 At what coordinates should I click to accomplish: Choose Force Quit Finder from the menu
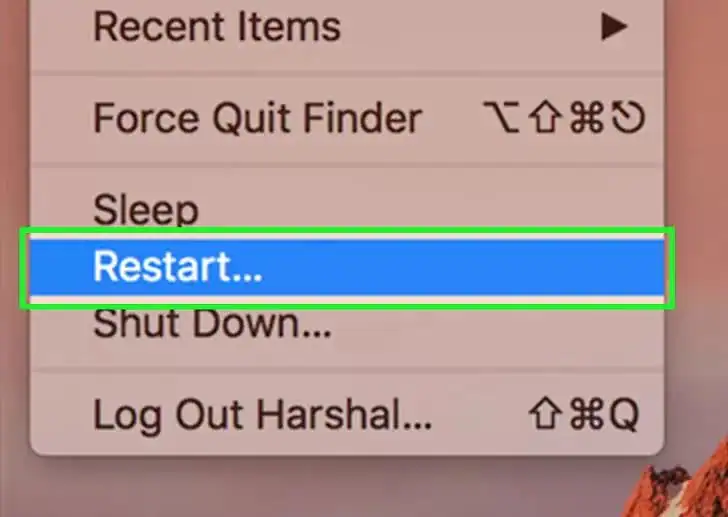tap(347, 118)
